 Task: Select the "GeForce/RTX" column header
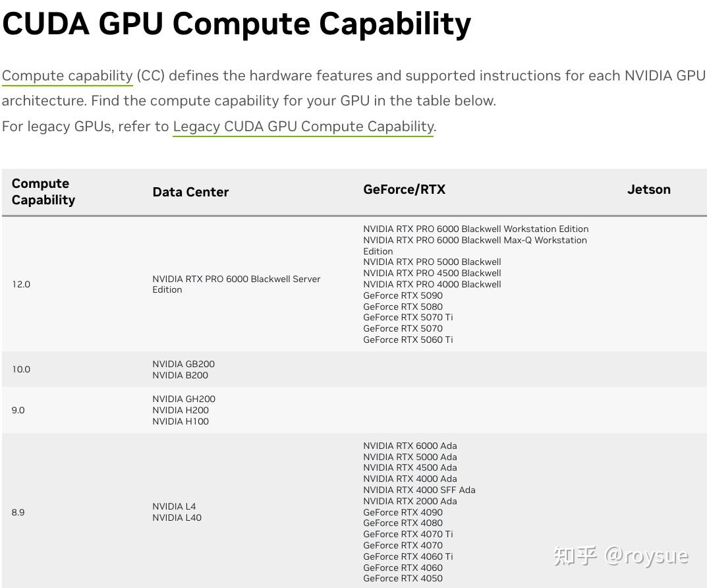tap(404, 190)
